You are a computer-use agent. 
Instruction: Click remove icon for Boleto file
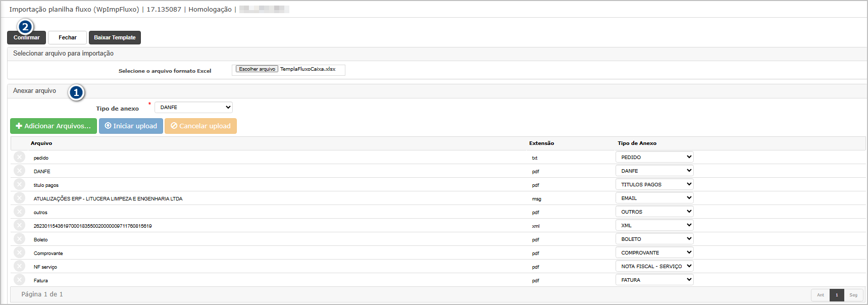(19, 239)
